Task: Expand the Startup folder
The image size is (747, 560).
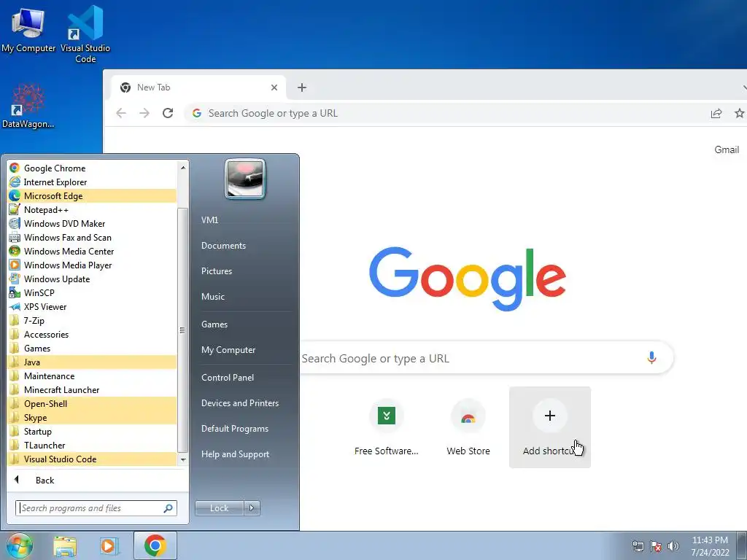Action: pos(92,432)
